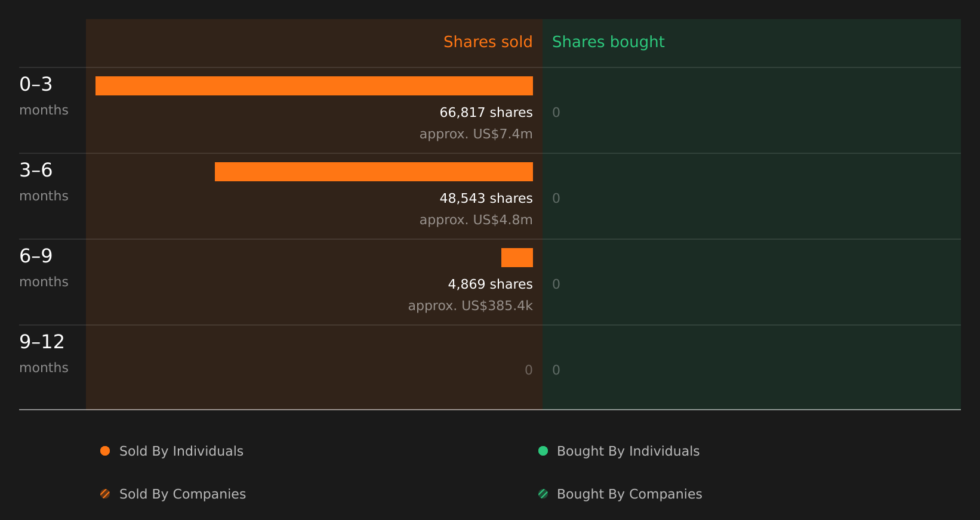Screen dimensions: 980x520
Task: Click the 6–9 months small orange bar
Action: 517,258
